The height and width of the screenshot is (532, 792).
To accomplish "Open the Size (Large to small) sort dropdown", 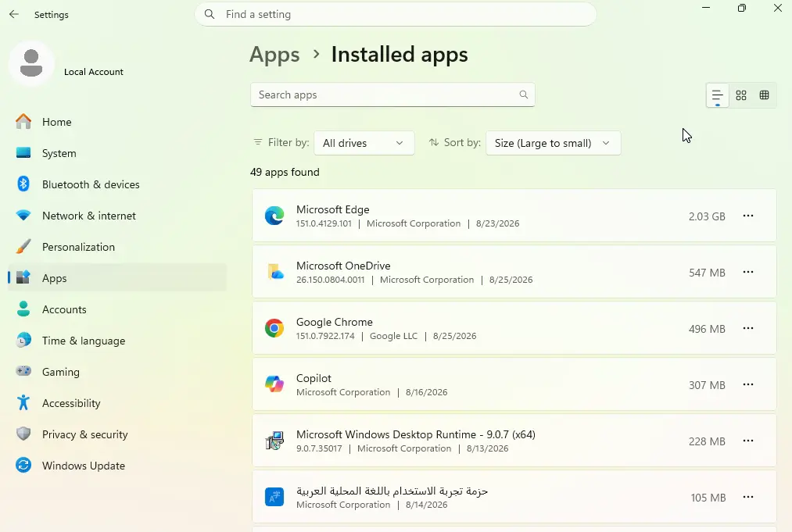I will tap(553, 143).
